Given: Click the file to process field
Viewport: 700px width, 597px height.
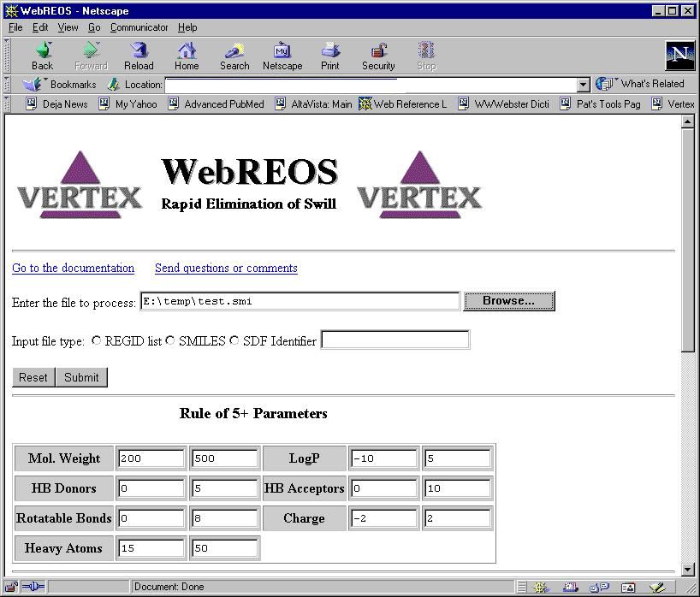Looking at the screenshot, I should 300,301.
